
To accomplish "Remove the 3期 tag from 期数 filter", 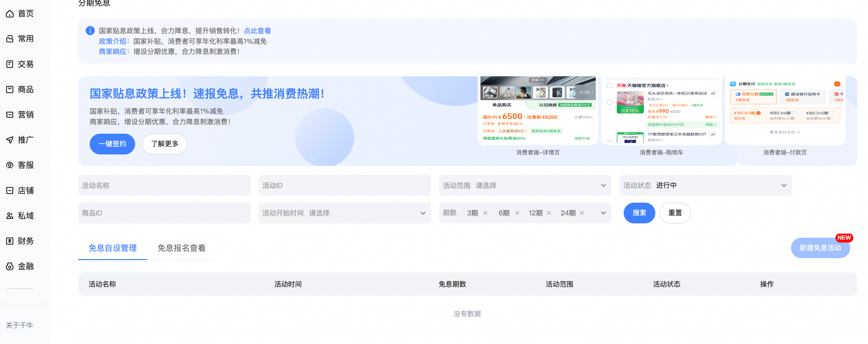I will 485,213.
